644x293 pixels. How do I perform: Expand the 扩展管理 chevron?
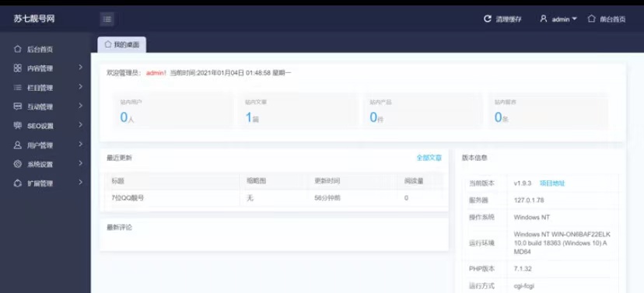(81, 182)
